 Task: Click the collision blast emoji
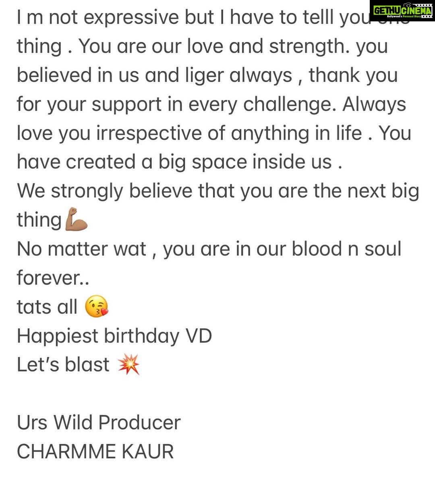[128, 364]
